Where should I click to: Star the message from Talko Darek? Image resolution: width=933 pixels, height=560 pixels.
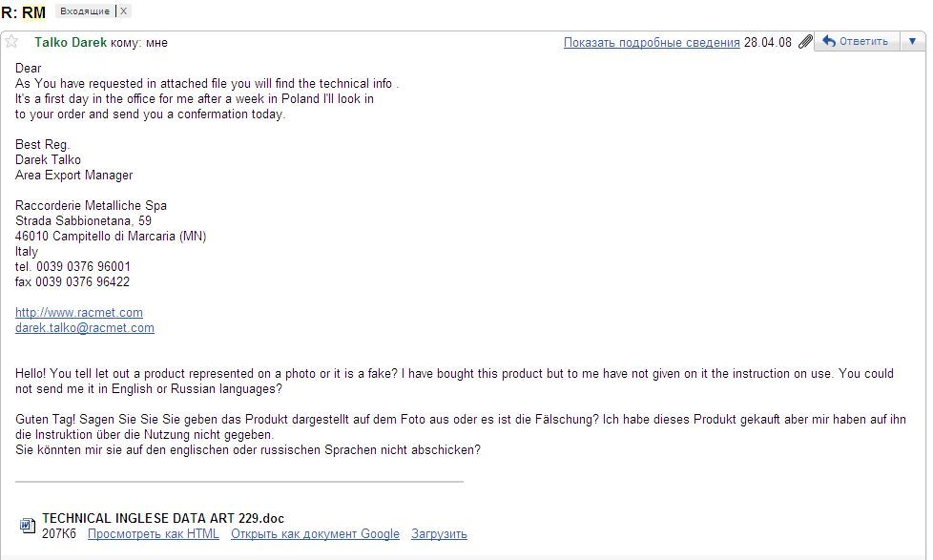(x=11, y=42)
